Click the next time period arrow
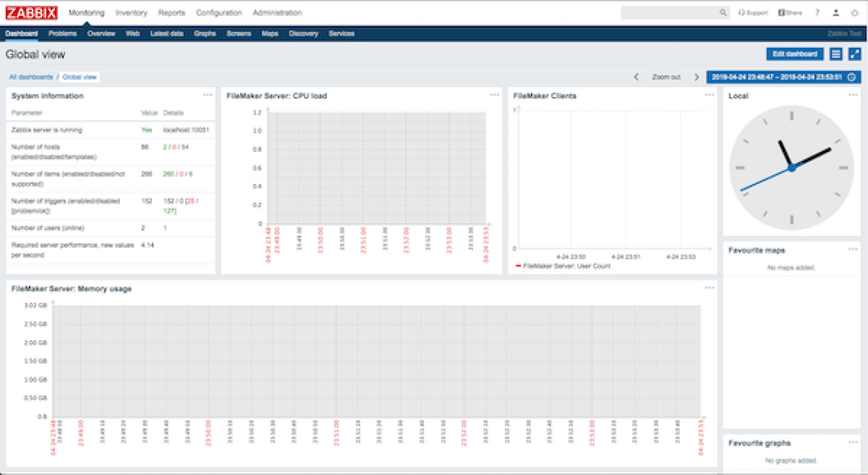 pyautogui.click(x=696, y=77)
